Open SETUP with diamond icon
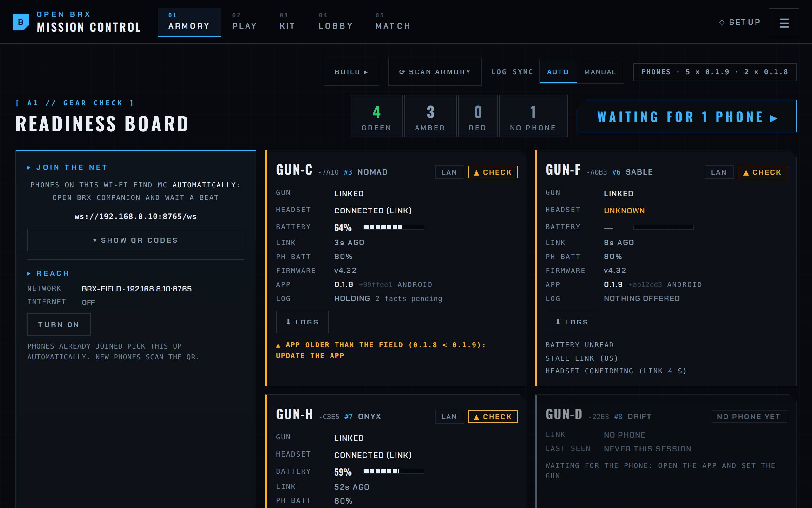 point(740,22)
